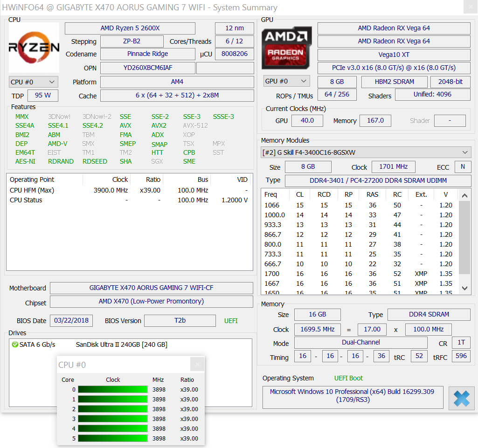Screen dimensions: 478x448
Task: Click the Vega10 XT GPU codename field
Action: (394, 55)
